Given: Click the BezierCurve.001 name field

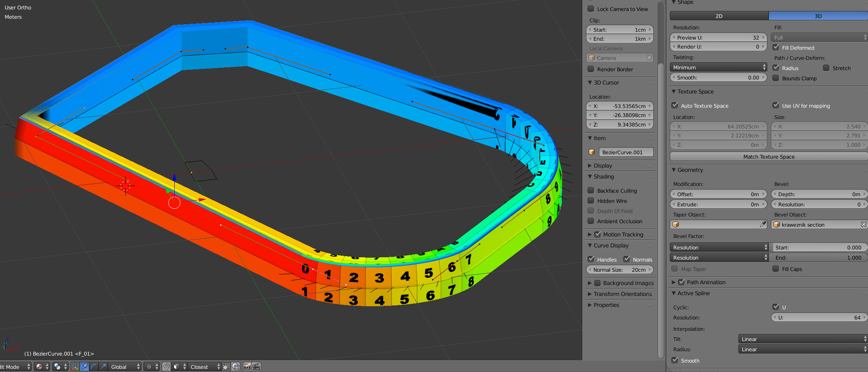Looking at the screenshot, I should click(x=626, y=152).
